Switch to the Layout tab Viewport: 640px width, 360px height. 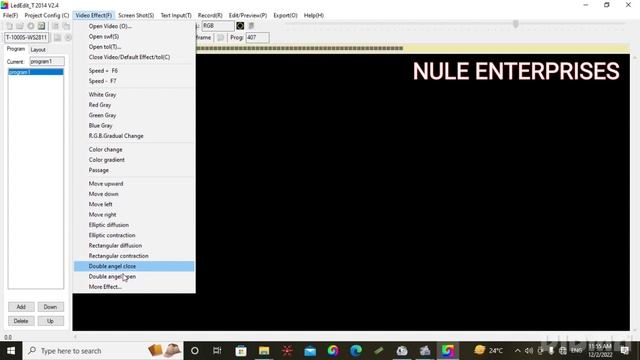[38, 49]
